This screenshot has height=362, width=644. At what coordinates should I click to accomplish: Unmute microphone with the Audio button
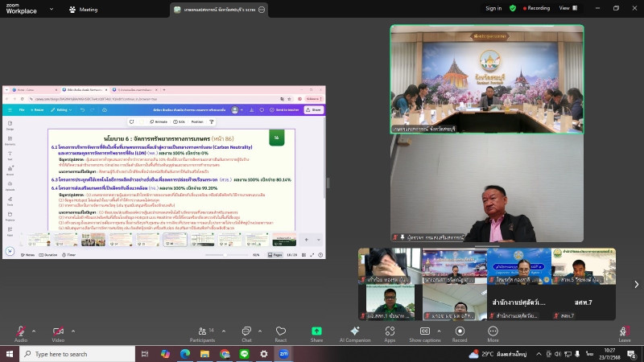tap(20, 332)
